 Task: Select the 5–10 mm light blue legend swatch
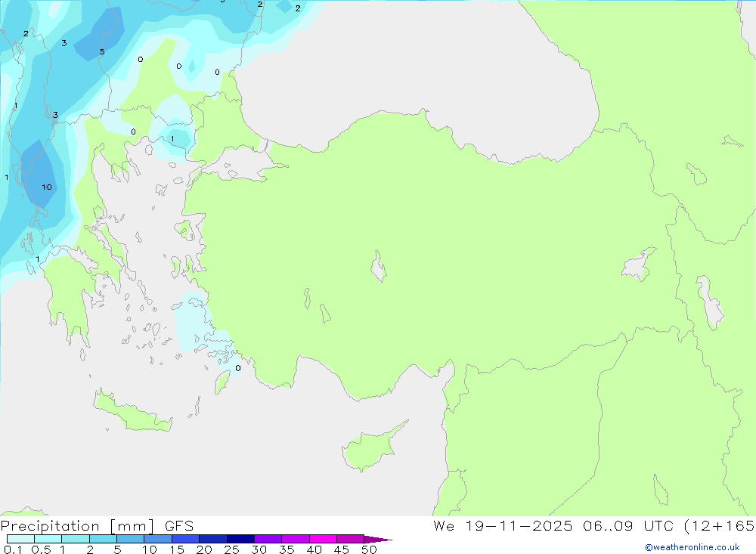click(130, 539)
